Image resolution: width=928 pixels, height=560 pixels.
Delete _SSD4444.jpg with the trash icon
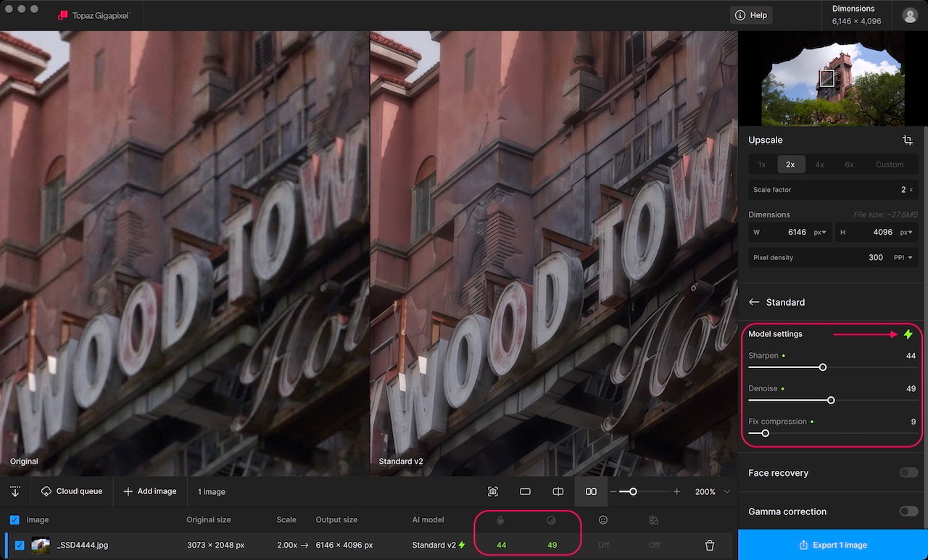point(710,545)
